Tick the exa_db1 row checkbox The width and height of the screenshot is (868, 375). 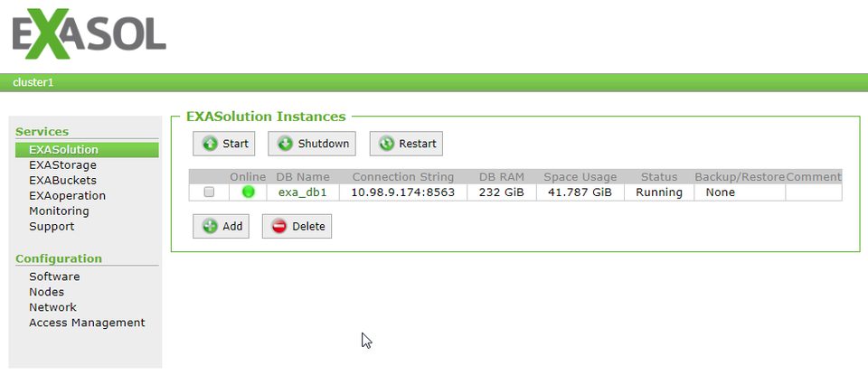coord(210,192)
